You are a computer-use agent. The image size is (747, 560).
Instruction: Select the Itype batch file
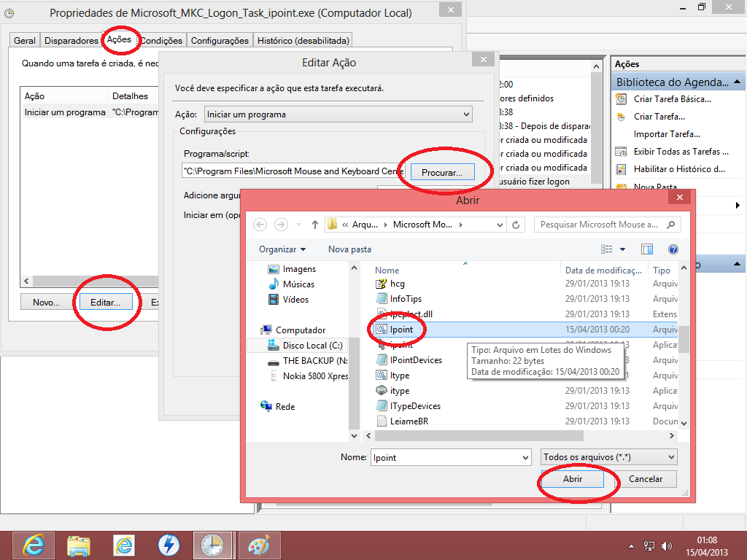[392, 376]
